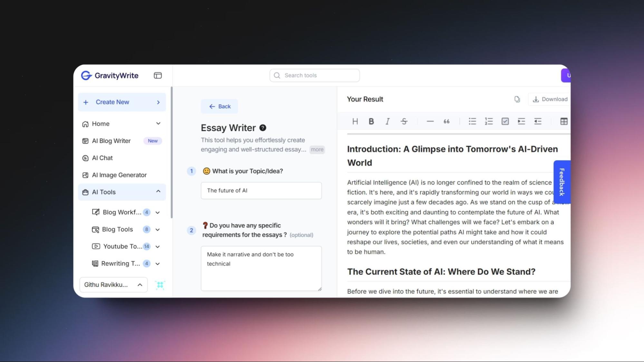644x362 pixels.
Task: Expand the Blog Workflows submenu
Action: 158,212
